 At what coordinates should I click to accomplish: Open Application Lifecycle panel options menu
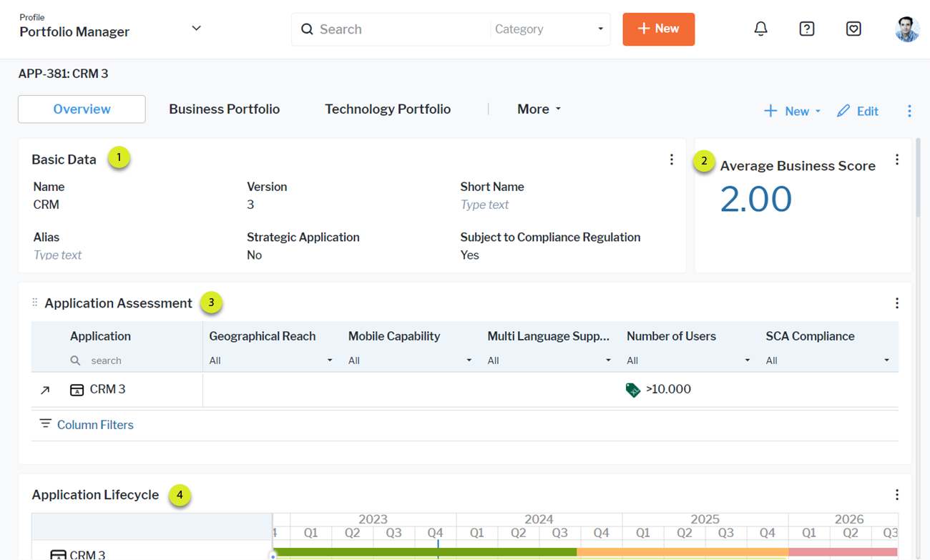(x=896, y=495)
